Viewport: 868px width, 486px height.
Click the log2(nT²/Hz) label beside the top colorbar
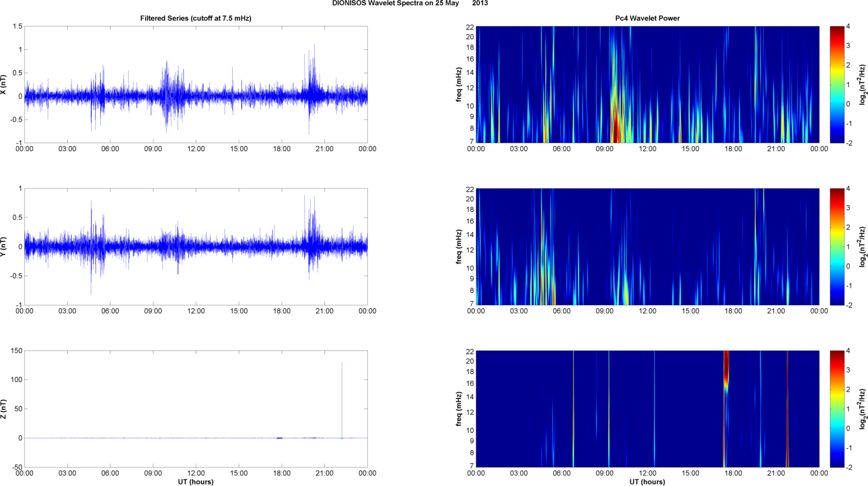tap(862, 85)
